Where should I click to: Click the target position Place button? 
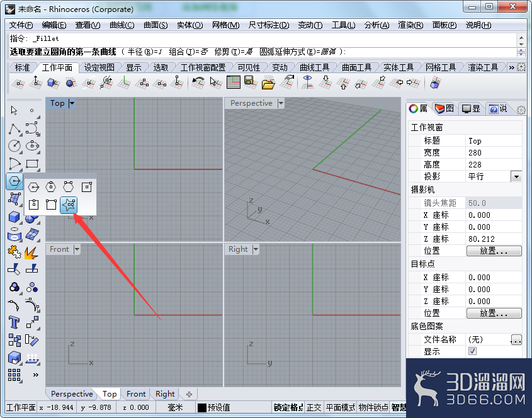494,313
